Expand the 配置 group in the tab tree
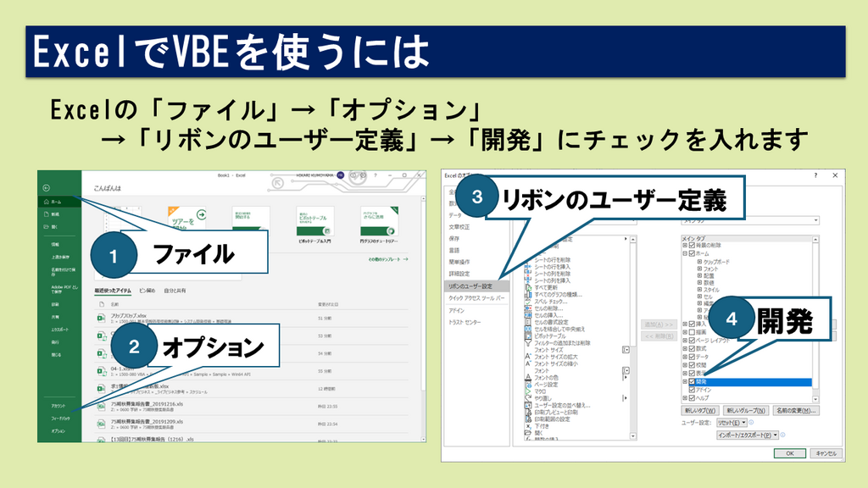868x488 pixels. 699,275
